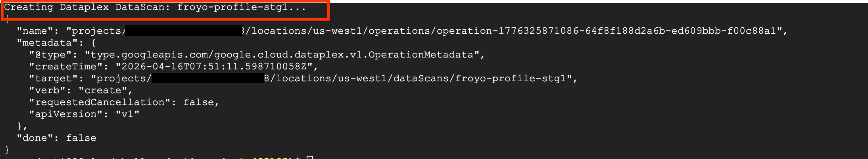
Task: Click the terminal cursor at the prompt
Action: click(x=310, y=157)
